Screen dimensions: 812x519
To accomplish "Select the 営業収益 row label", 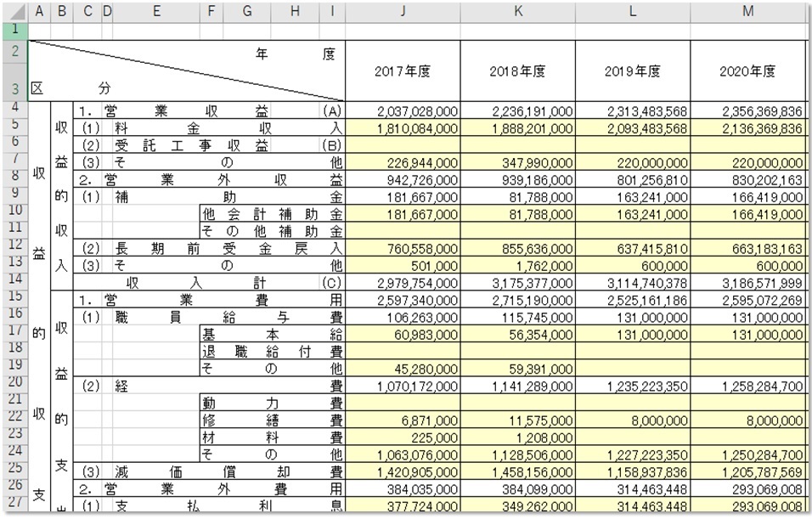I will (209, 110).
